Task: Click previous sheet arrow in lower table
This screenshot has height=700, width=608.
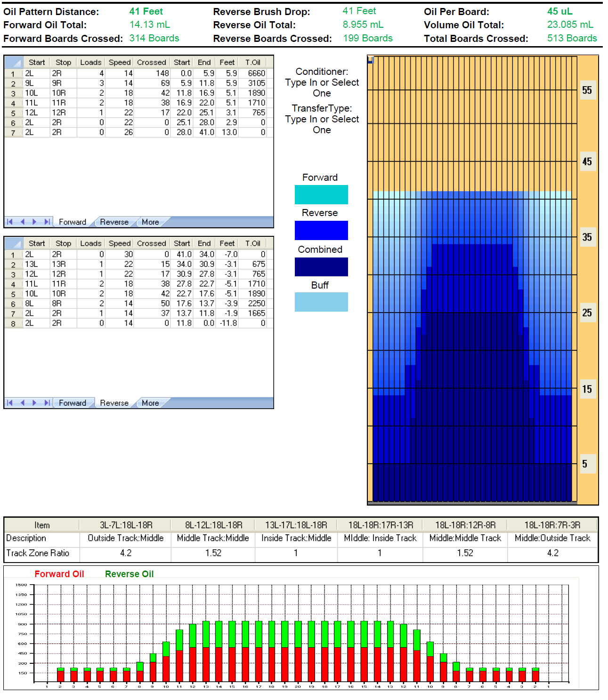Action: click(22, 403)
